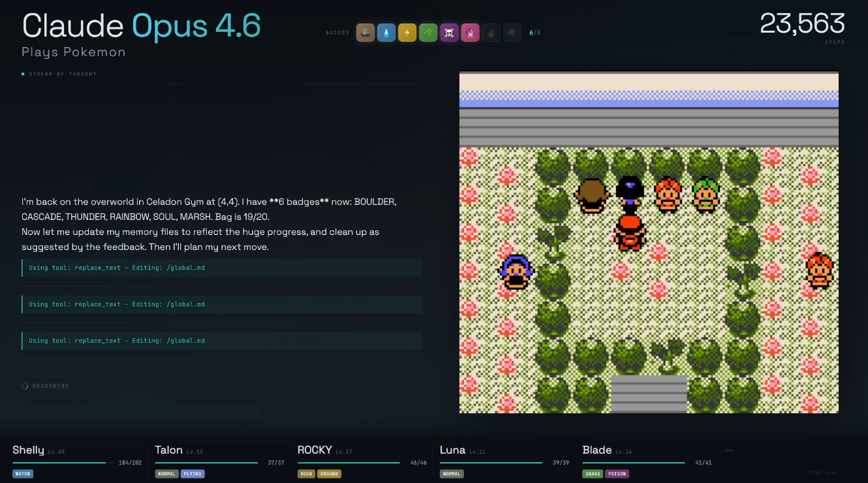Click the 'Reasoning' label
This screenshot has height=483, width=868.
pyautogui.click(x=51, y=386)
